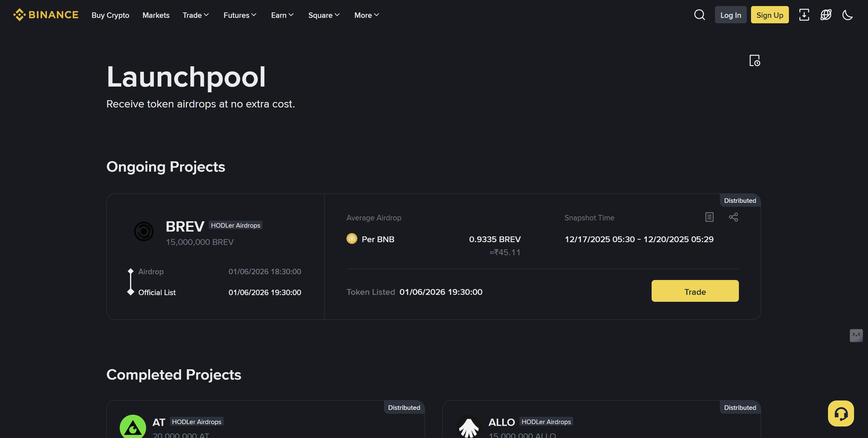Expand the Earn dropdown menu

[x=282, y=15]
